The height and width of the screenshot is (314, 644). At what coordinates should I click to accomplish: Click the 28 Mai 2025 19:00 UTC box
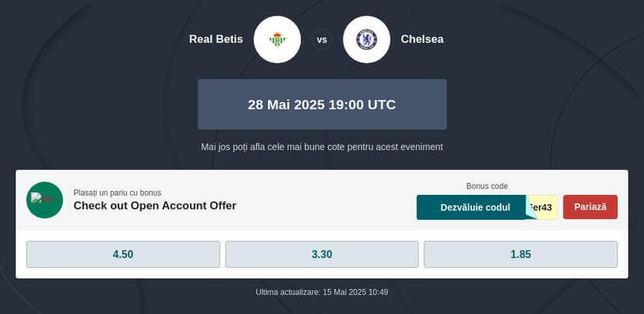click(322, 104)
